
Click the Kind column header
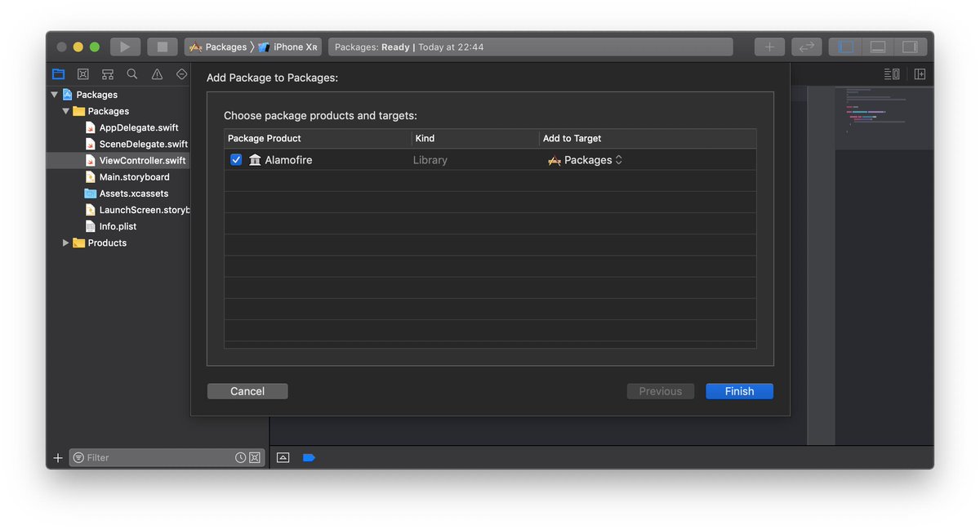point(475,138)
